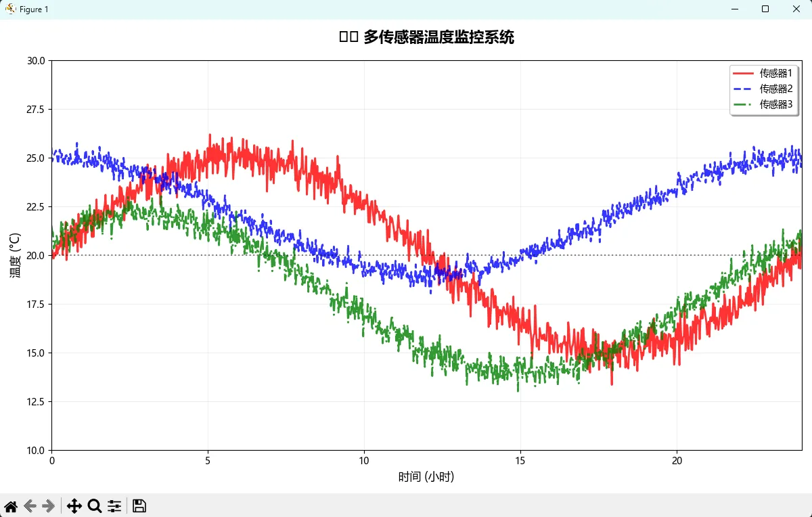The image size is (812, 517).
Task: Click the red line sample in the legend
Action: [x=744, y=73]
